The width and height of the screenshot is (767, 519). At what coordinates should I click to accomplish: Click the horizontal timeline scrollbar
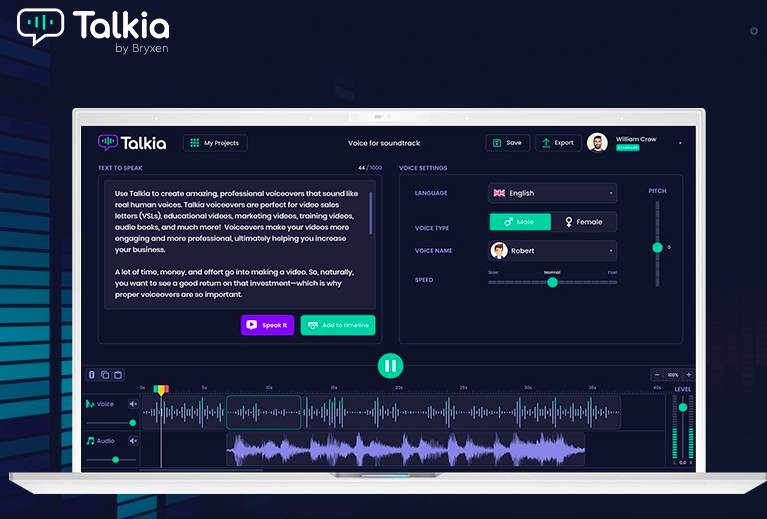tap(202, 470)
